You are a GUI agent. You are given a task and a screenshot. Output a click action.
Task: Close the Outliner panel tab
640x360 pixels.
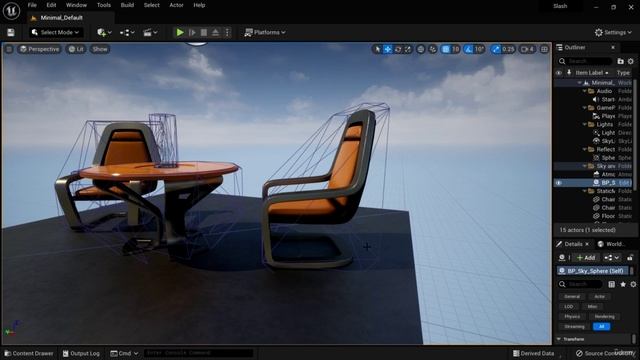pos(613,47)
